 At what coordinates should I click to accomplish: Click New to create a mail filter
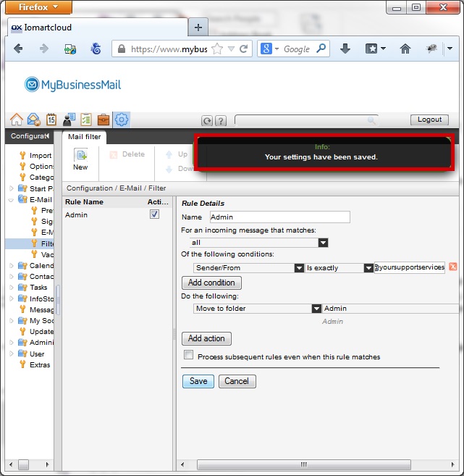tap(80, 159)
